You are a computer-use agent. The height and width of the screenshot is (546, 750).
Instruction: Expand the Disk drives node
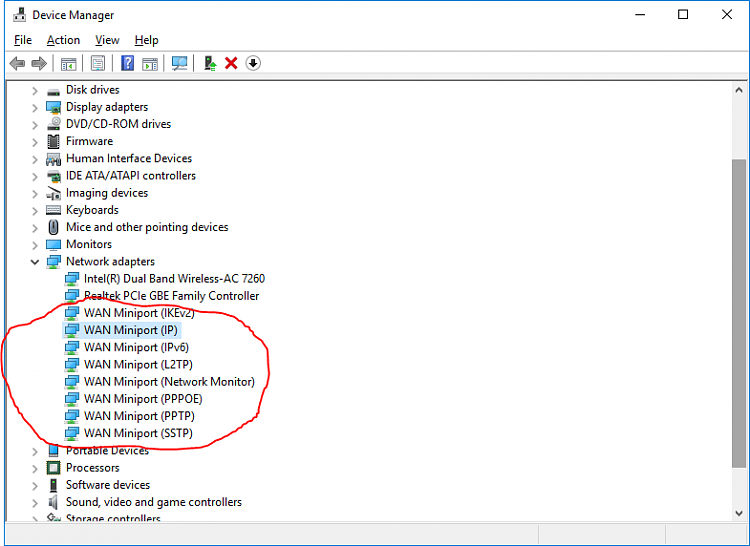34,90
